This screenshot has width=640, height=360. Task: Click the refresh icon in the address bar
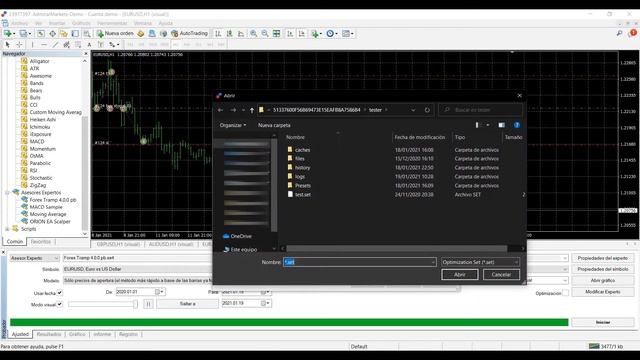coord(427,110)
